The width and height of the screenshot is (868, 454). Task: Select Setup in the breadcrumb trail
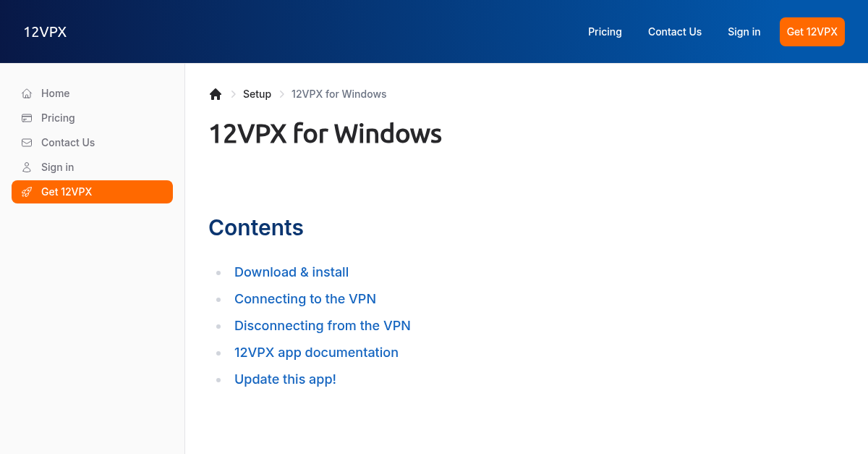tap(257, 93)
